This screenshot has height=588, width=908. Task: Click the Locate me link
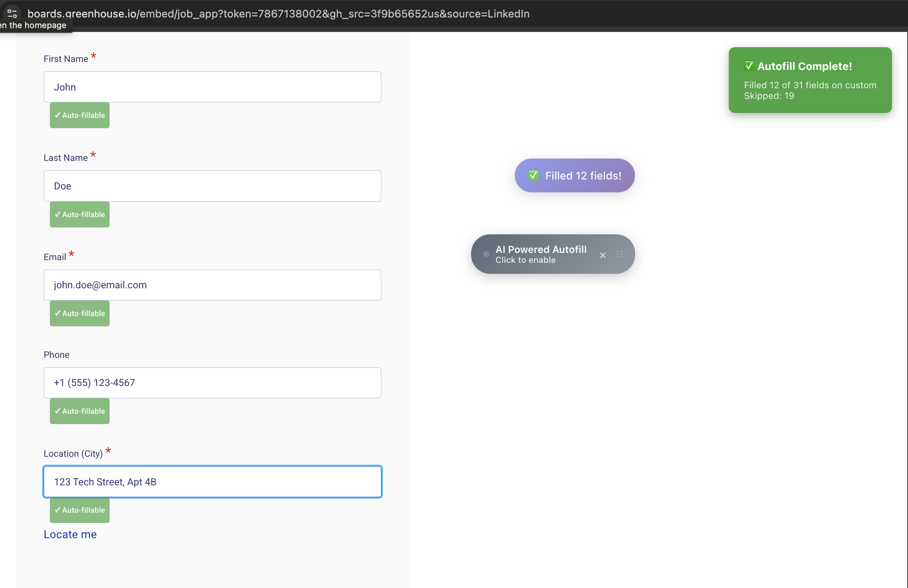point(70,534)
